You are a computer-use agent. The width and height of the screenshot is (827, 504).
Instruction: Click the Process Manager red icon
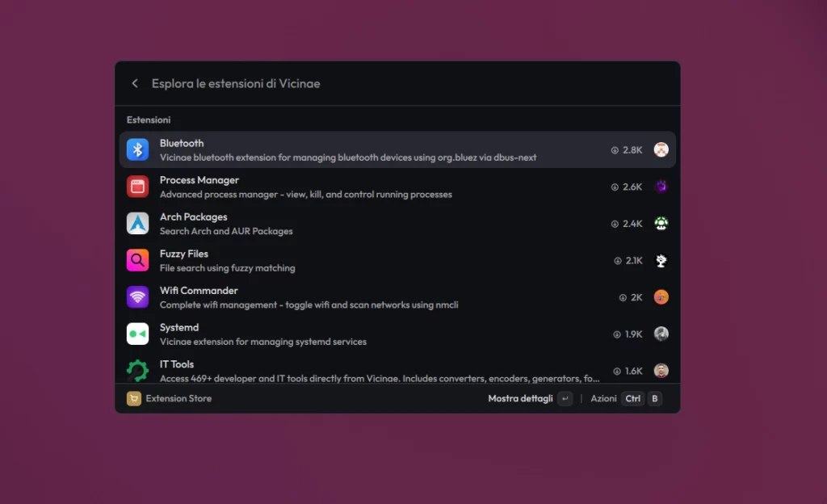tap(137, 187)
